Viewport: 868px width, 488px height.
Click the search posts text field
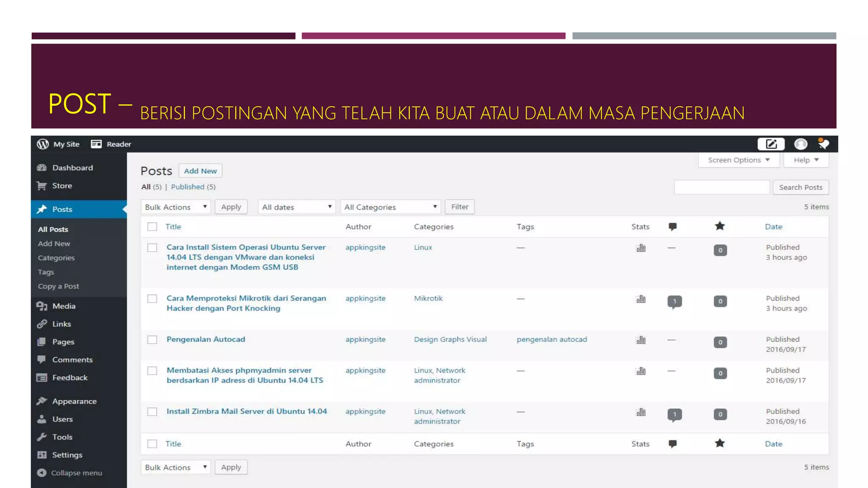click(x=722, y=187)
